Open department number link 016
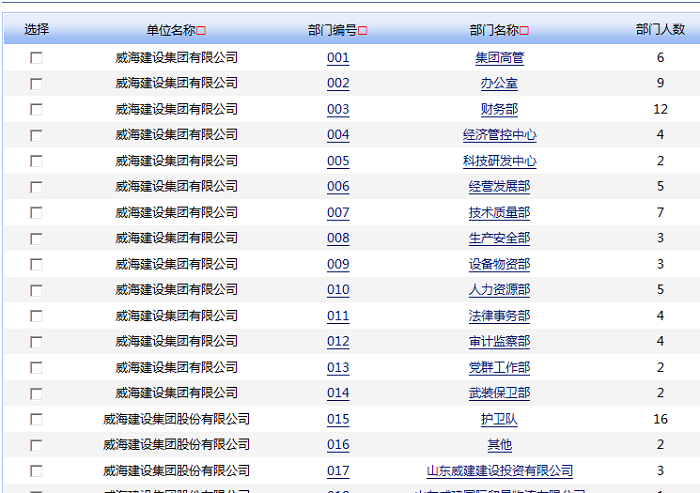 pyautogui.click(x=338, y=445)
